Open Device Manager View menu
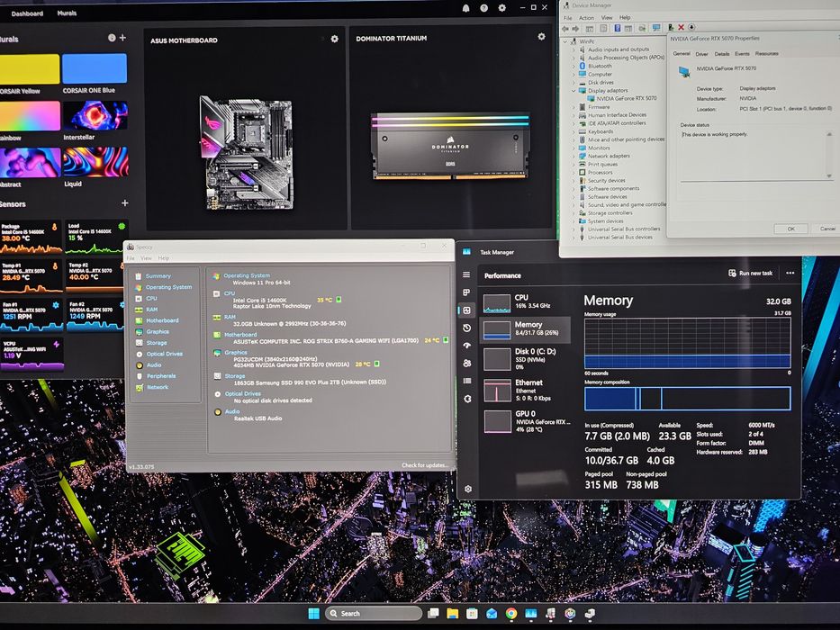Screen dimensions: 840x630 click(607, 18)
